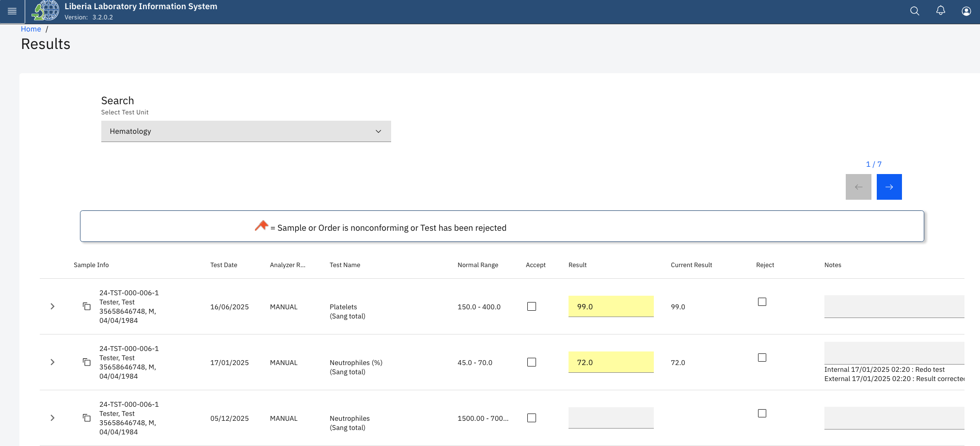Copy sample info for the 05/12/2025 Neutrophiles row

(87, 418)
